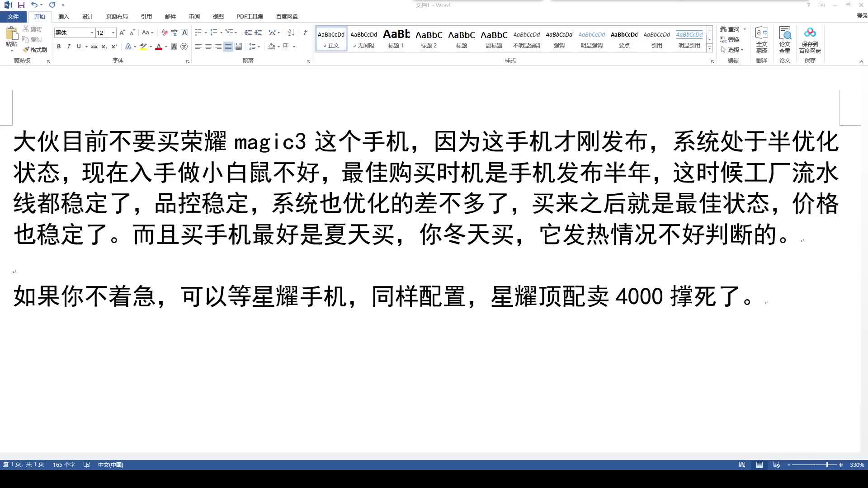Apply character border icon
868x488 pixels.
(x=184, y=33)
